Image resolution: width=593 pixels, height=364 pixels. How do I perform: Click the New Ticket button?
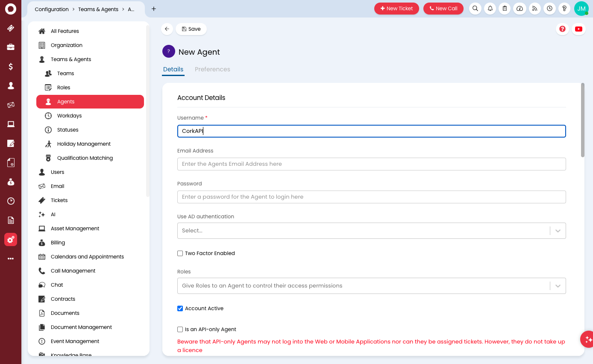(396, 9)
